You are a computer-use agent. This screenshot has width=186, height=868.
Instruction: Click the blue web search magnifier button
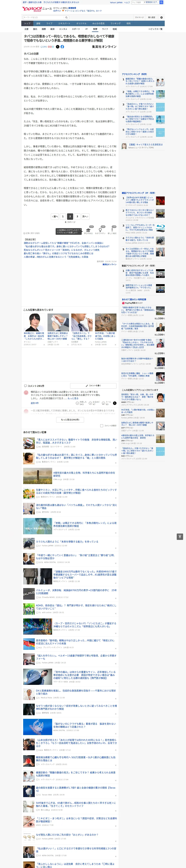click(x=161, y=2)
